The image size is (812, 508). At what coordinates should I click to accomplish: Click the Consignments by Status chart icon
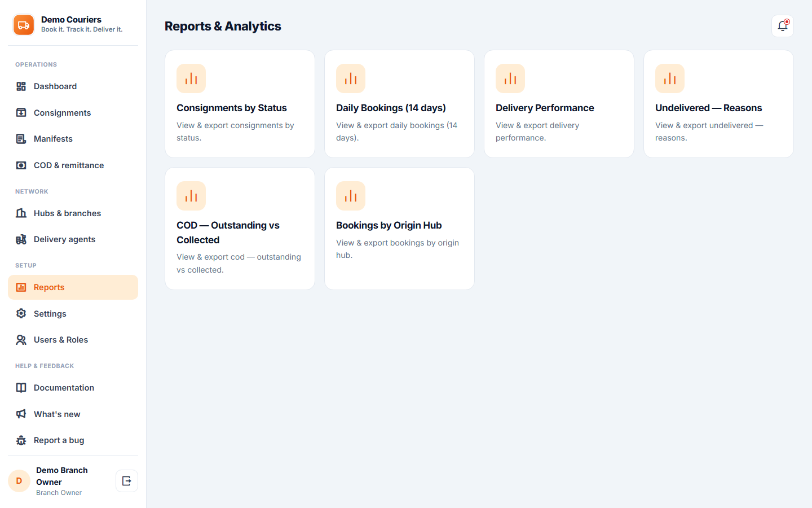(191, 78)
